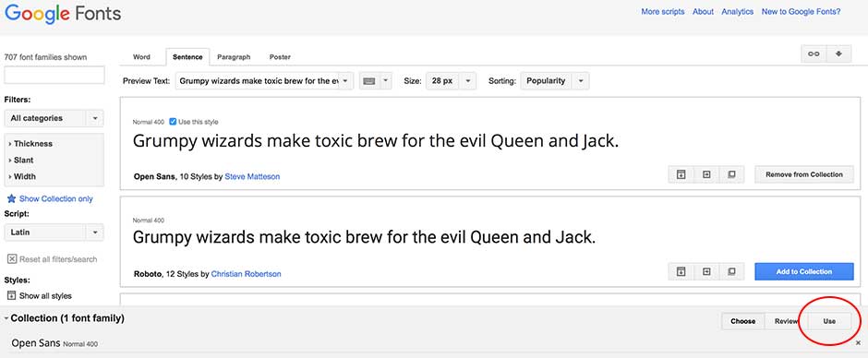Click Remove from Collection for Open Sans

[x=804, y=174]
